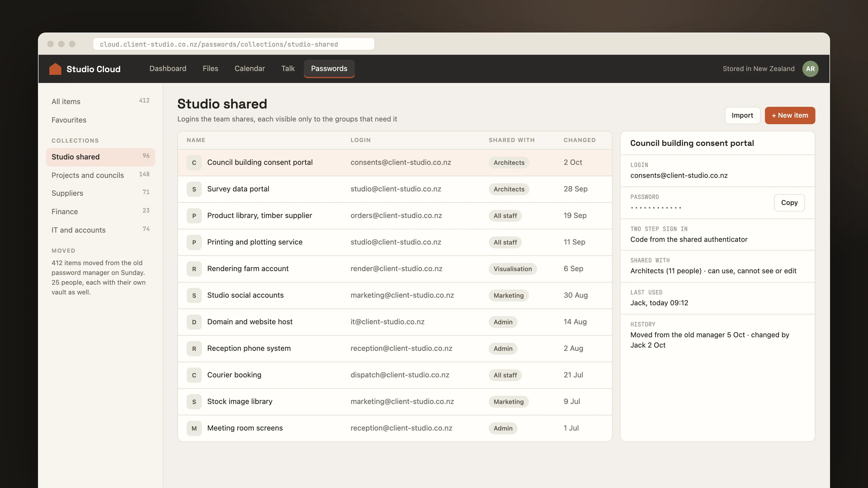Screen dimensions: 868x488
Task: Click the P icon for Printing and plotting service
Action: point(194,242)
